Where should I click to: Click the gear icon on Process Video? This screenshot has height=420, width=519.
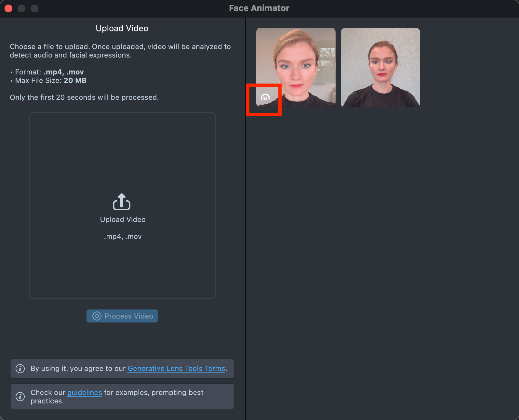click(x=97, y=316)
